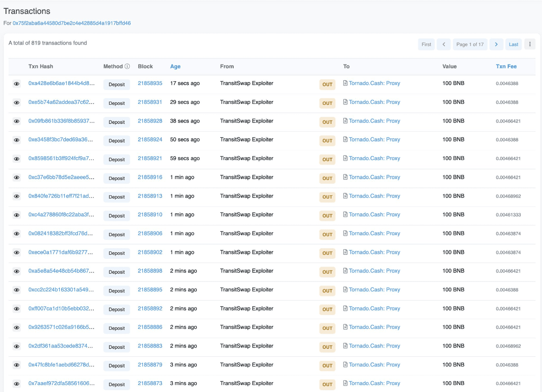
Task: Open block 21858935
Action: (150, 84)
